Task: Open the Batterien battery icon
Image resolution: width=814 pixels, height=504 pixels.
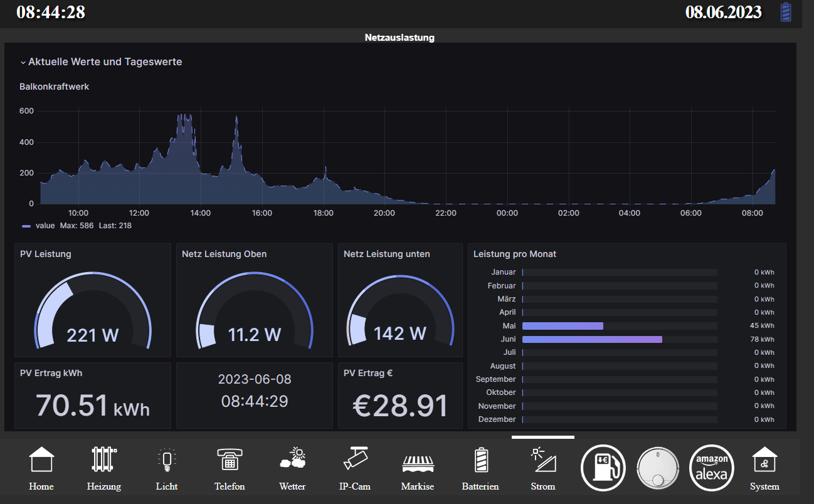Action: pyautogui.click(x=480, y=460)
